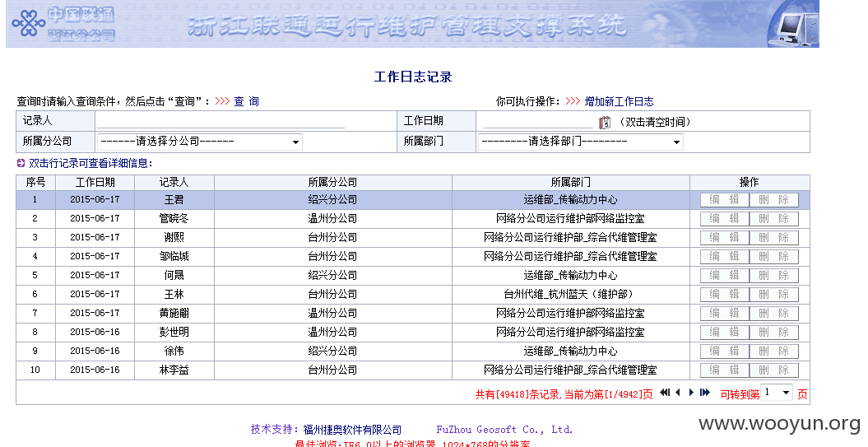Select recorder name 王林
The image size is (868, 447).
tap(174, 294)
